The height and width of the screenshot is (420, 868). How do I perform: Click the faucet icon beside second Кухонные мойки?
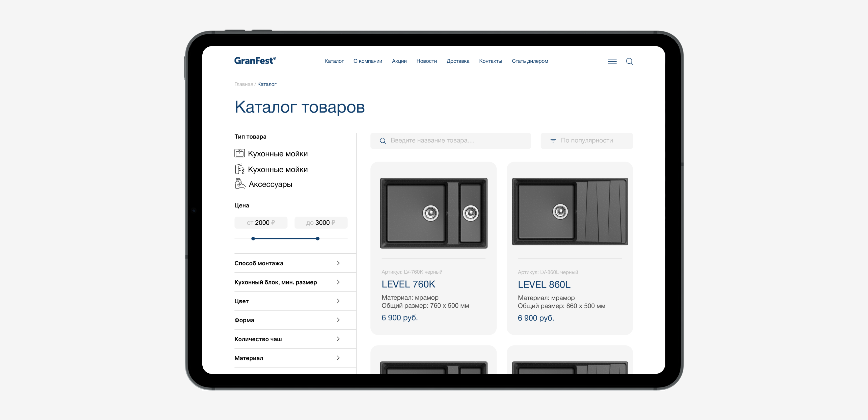pos(239,169)
